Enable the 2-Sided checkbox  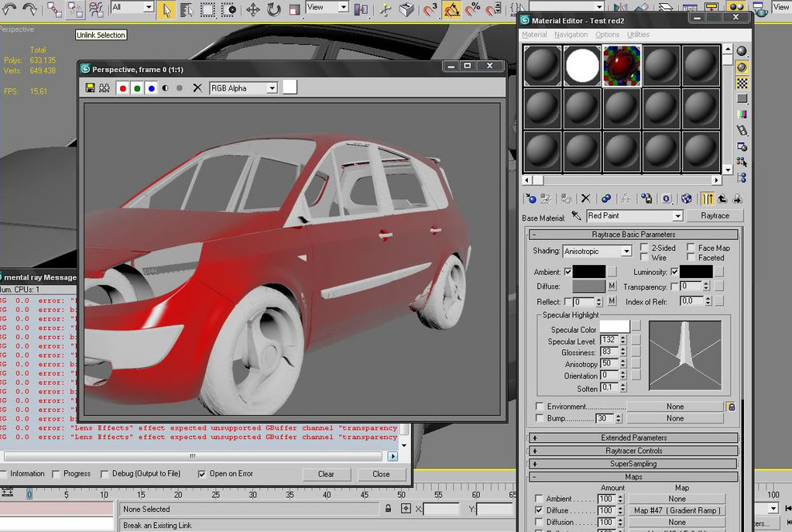click(644, 248)
